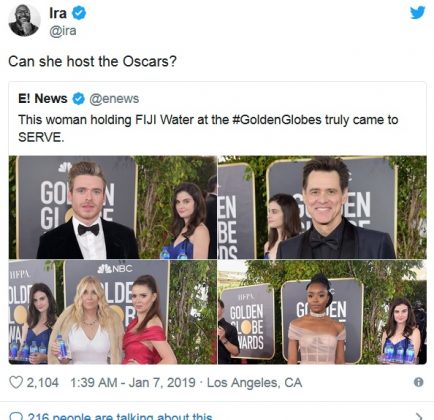Click the blue verified badge beside Ira
This screenshot has width=434, height=420.
(x=79, y=13)
